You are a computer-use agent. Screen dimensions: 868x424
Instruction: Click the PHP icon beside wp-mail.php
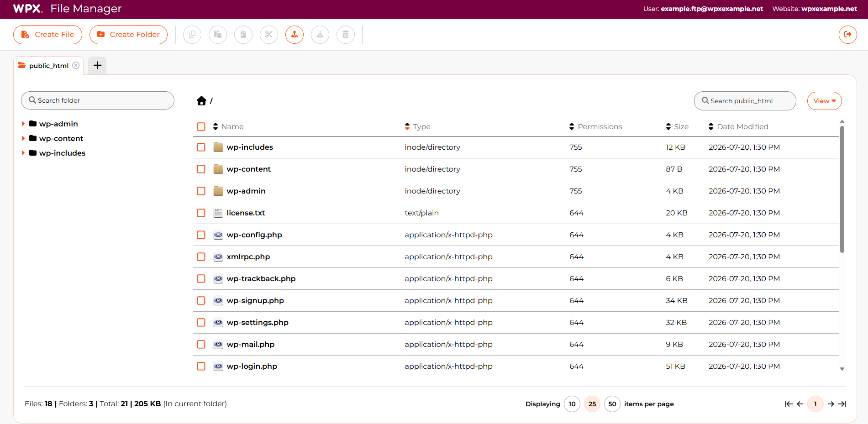point(218,344)
